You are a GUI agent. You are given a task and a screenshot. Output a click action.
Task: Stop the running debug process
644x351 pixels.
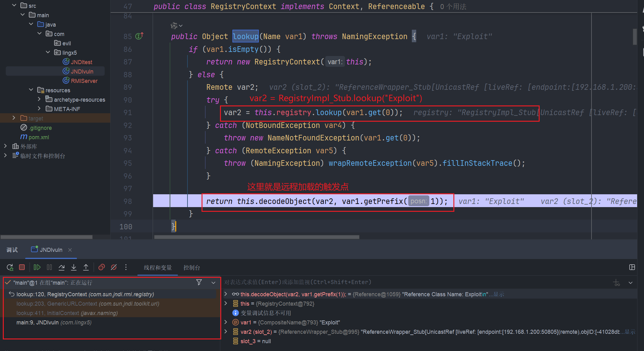click(x=22, y=267)
